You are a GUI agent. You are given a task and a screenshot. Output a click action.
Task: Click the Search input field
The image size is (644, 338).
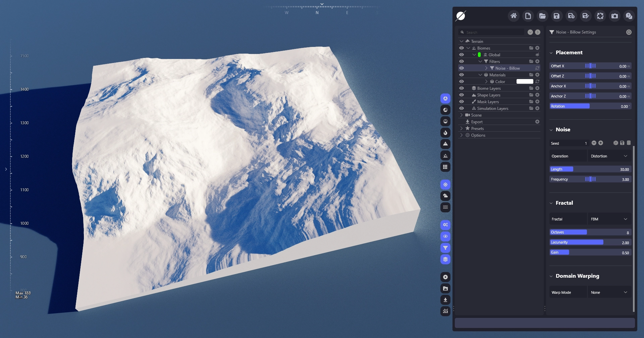pos(494,32)
